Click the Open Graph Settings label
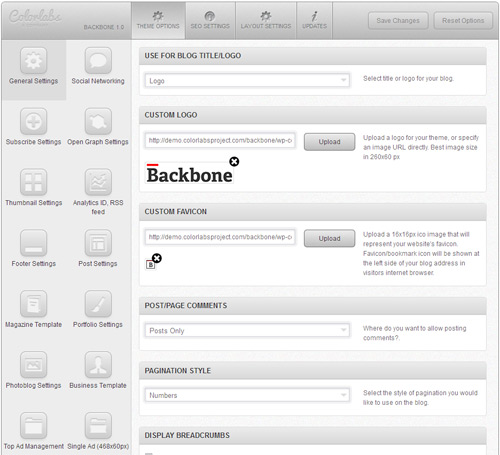The image size is (500, 455). [98, 142]
